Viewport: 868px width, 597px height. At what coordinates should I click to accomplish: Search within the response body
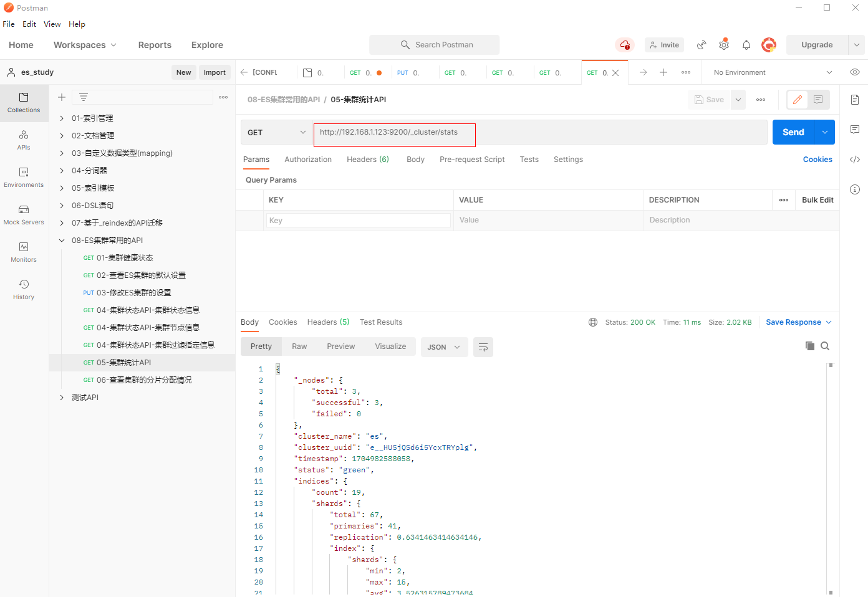coord(825,346)
